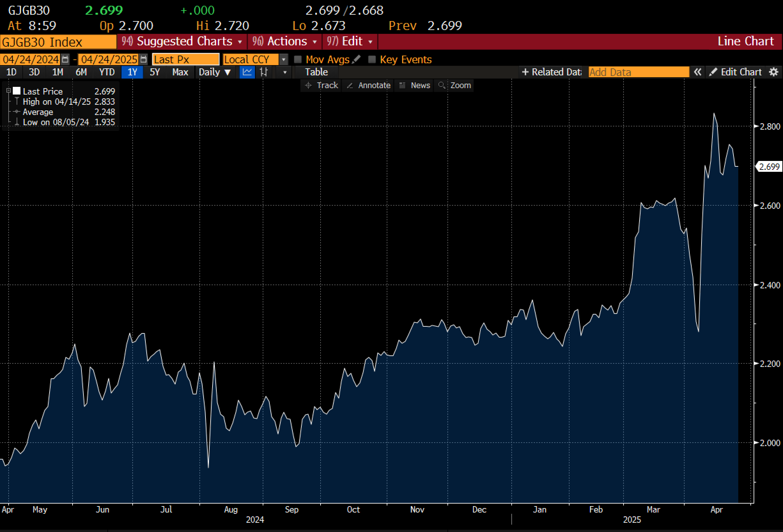Click the Add Data input field
Viewport: 783px width, 532px height.
(639, 72)
